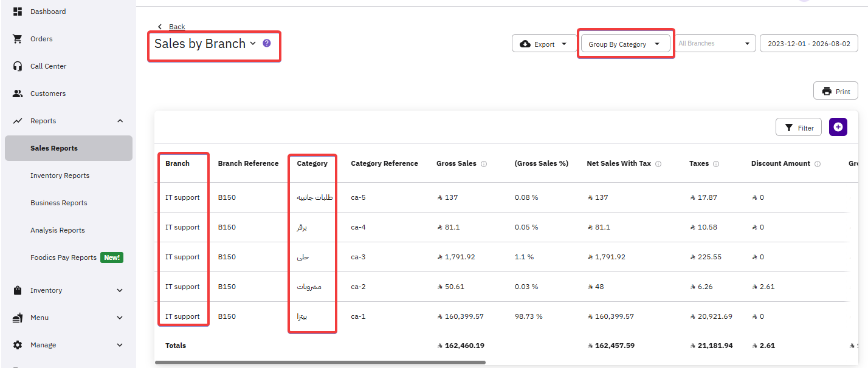Open the Group By Category dropdown
The width and height of the screenshot is (868, 368).
click(625, 44)
